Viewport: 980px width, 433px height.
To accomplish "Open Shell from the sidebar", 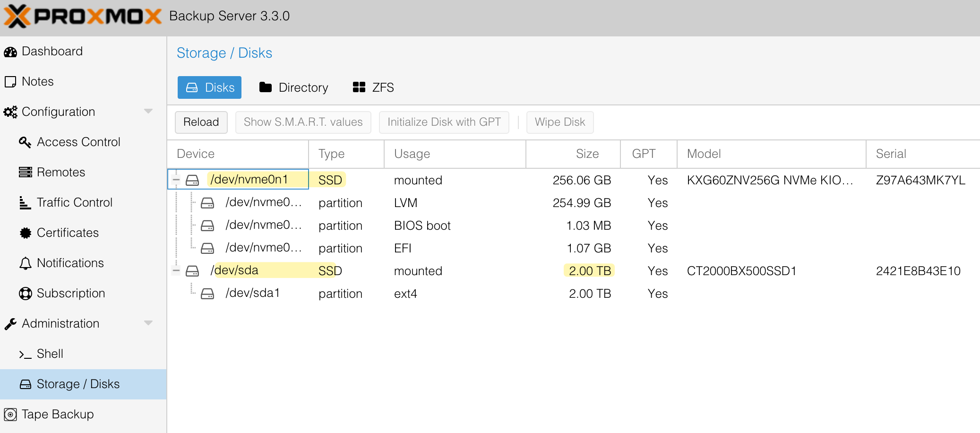I will point(50,354).
